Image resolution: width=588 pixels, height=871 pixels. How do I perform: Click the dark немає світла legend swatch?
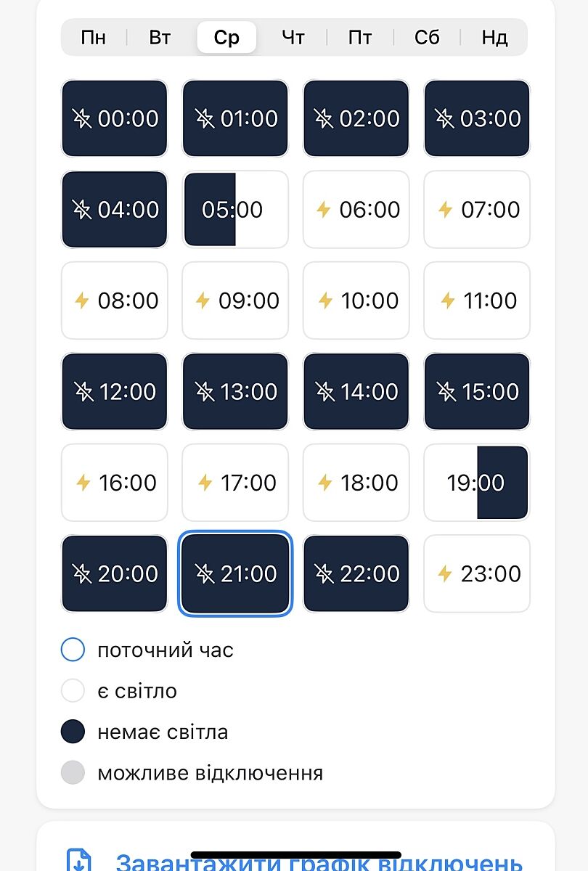point(73,732)
